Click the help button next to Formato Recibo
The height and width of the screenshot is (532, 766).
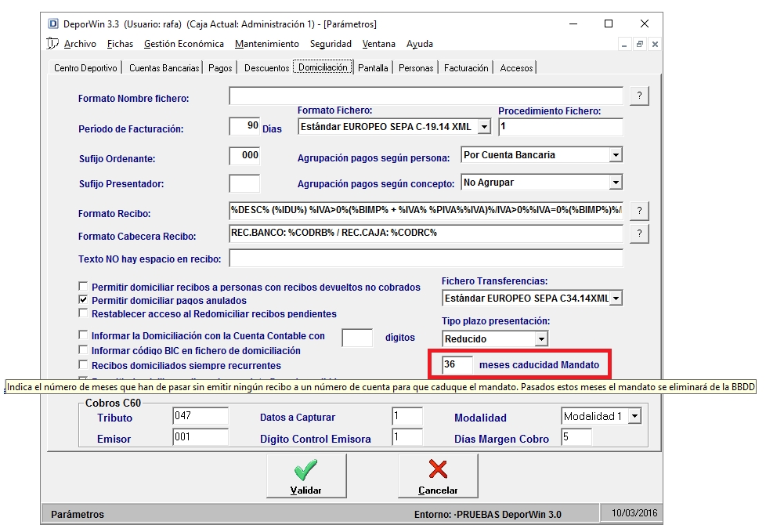pyautogui.click(x=639, y=211)
